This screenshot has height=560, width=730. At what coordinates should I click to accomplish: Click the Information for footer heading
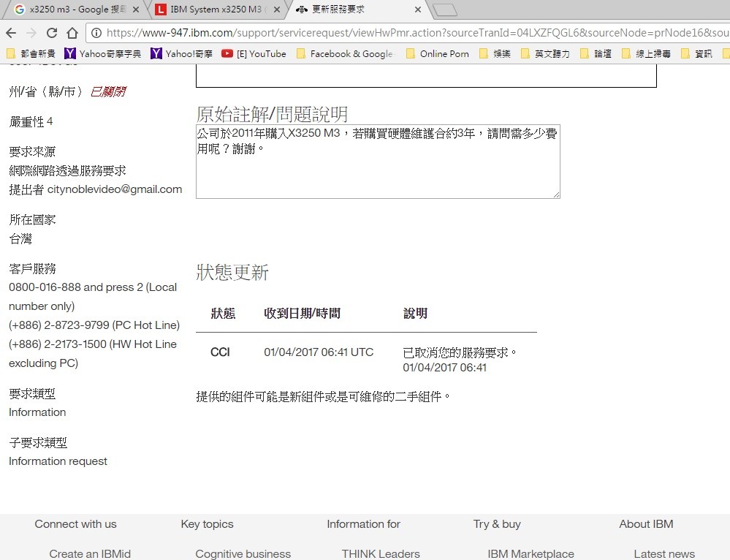364,524
